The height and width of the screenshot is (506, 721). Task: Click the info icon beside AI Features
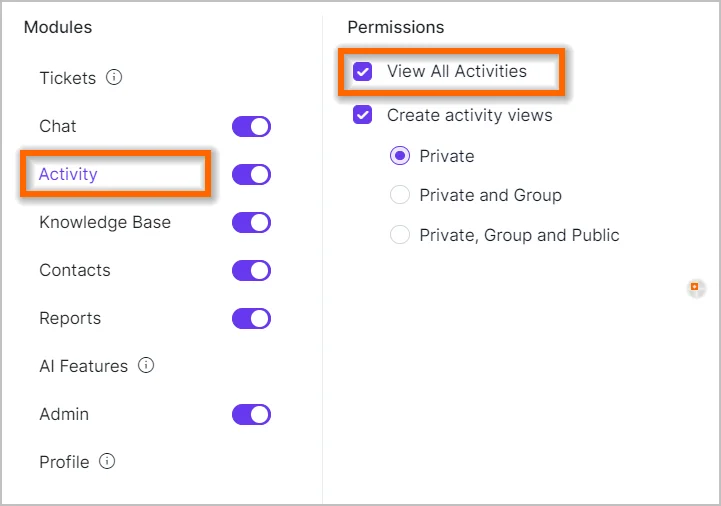click(x=146, y=365)
